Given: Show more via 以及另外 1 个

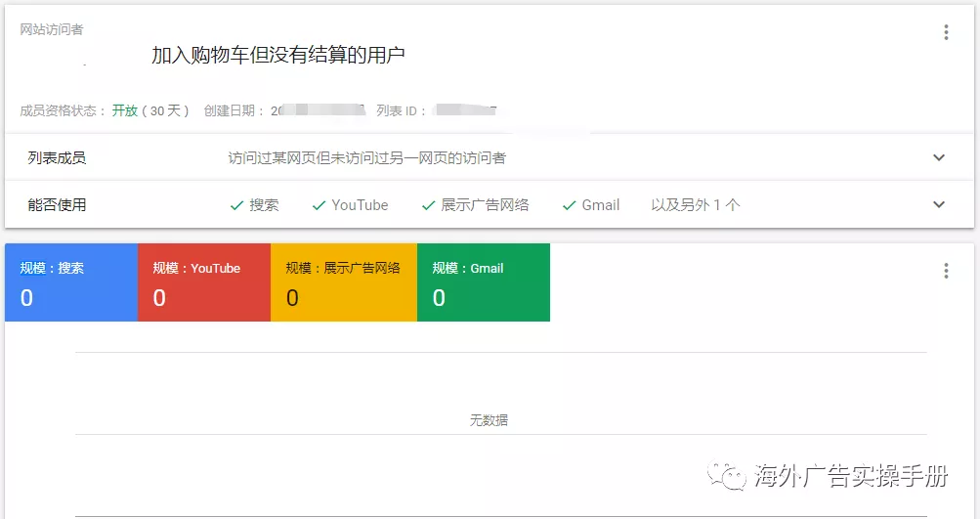Looking at the screenshot, I should click(x=696, y=205).
